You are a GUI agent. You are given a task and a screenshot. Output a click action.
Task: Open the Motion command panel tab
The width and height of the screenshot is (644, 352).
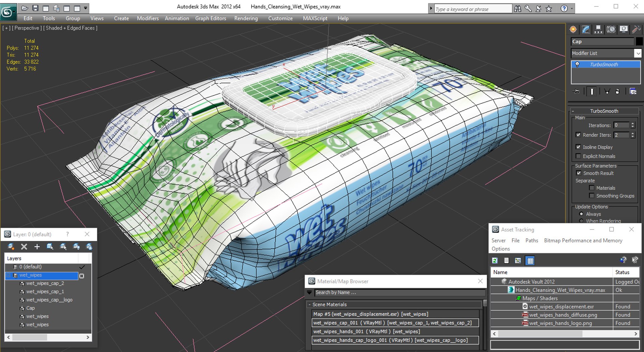point(611,30)
